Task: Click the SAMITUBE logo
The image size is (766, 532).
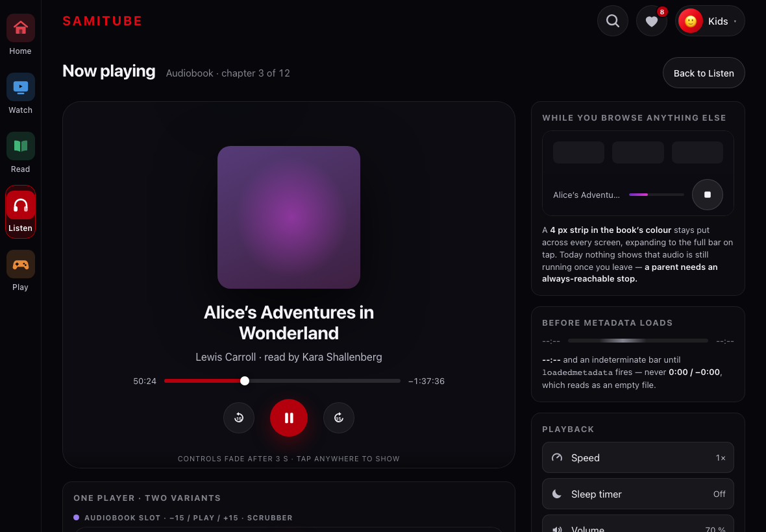Action: click(x=103, y=21)
